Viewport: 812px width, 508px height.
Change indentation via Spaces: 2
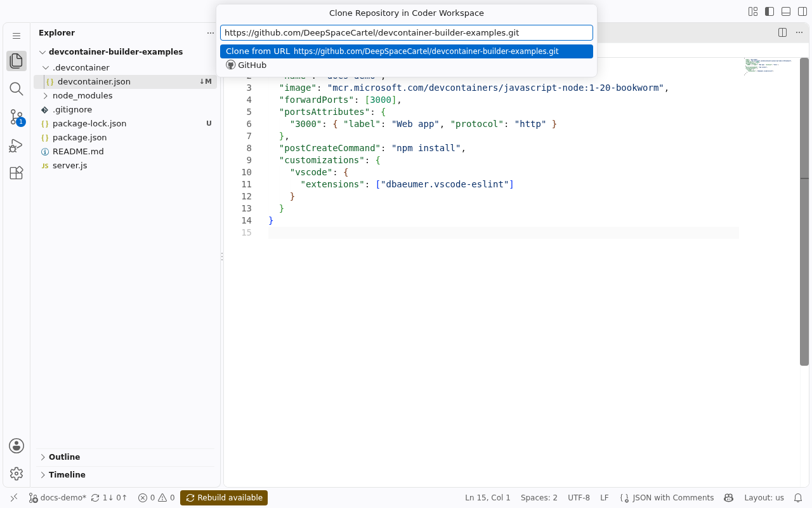pyautogui.click(x=539, y=498)
